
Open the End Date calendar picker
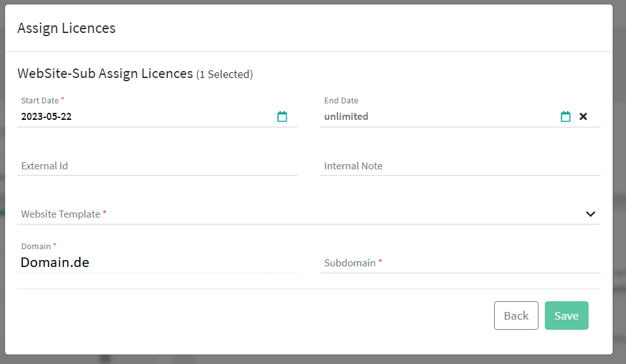point(565,117)
